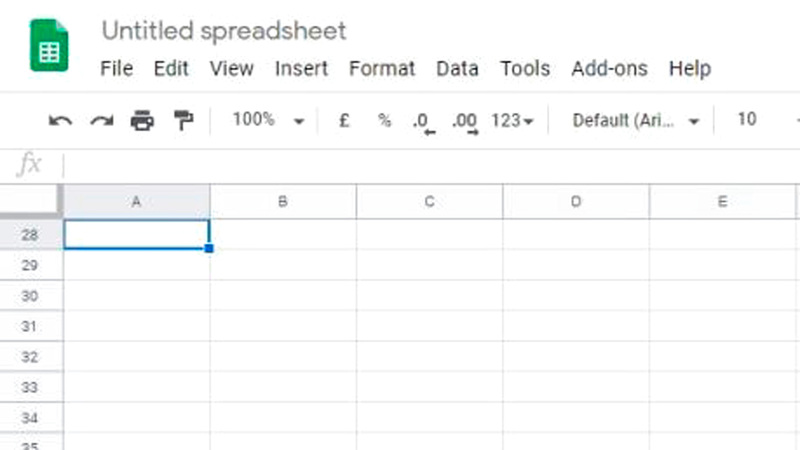Open the Add-ons menu

coord(609,69)
